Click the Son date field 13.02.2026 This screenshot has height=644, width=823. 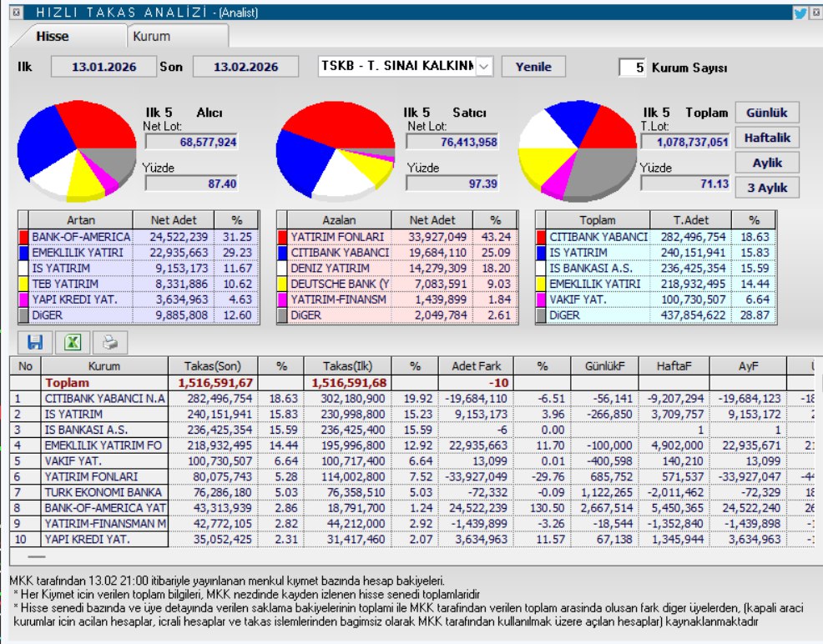tap(245, 67)
